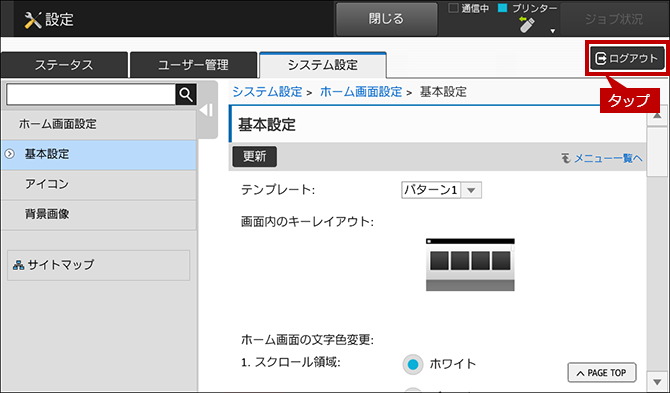
Task: Click the USB printer status icon
Action: pyautogui.click(x=526, y=24)
